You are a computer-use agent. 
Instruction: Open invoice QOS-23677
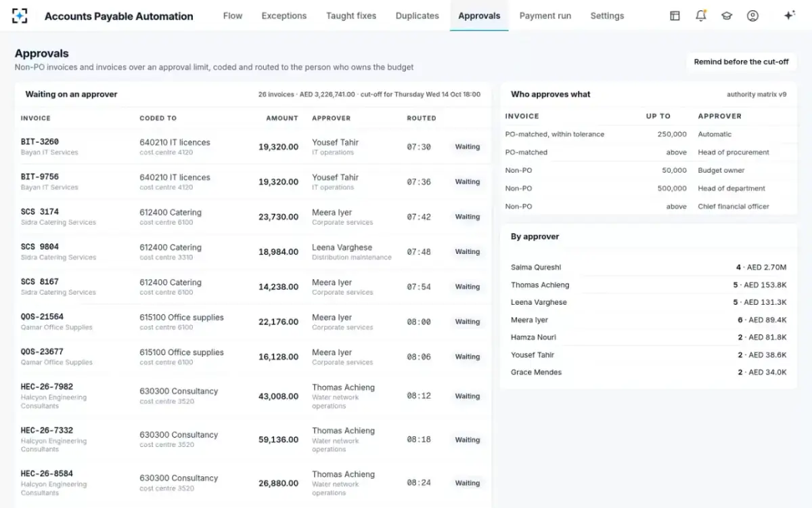[x=43, y=352]
